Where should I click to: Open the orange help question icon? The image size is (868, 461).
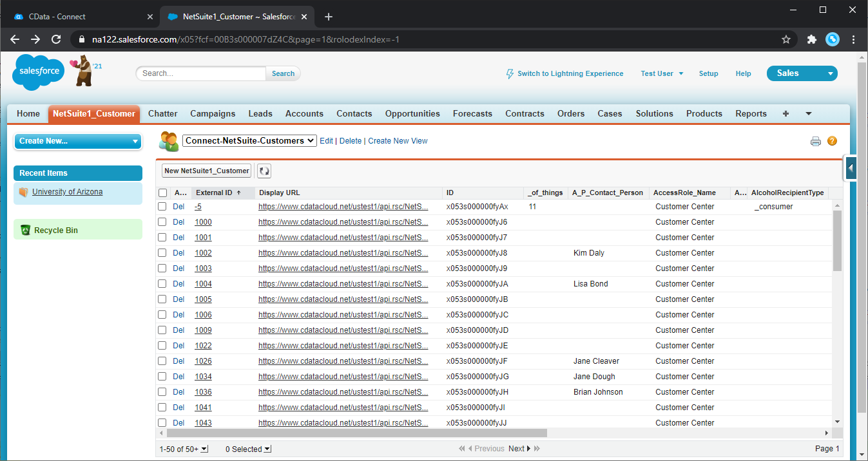[832, 141]
